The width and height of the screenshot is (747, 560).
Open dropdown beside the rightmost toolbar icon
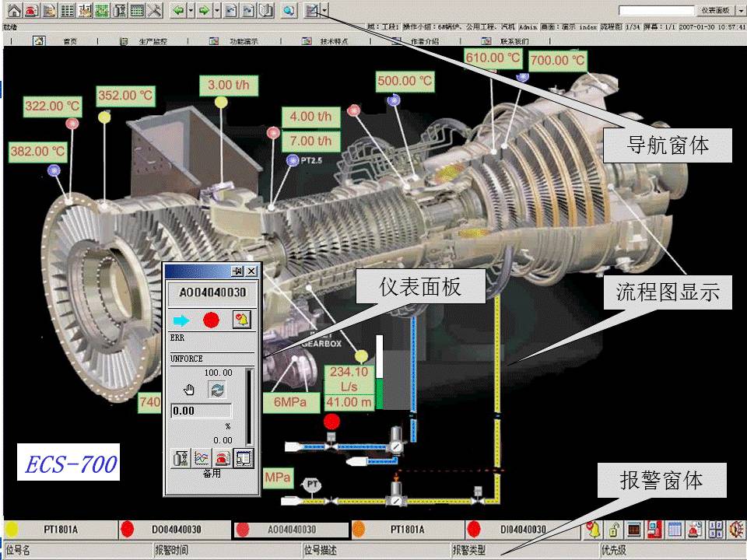click(x=324, y=11)
